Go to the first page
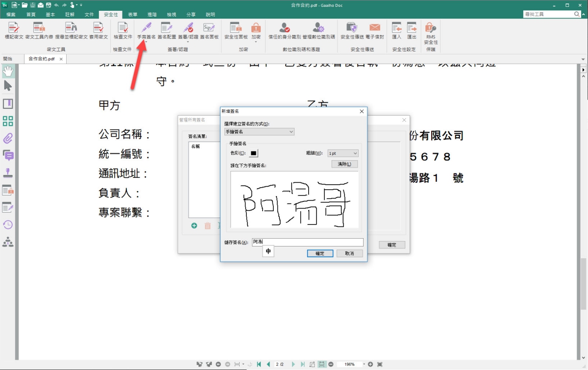This screenshot has width=588, height=370. [259, 365]
